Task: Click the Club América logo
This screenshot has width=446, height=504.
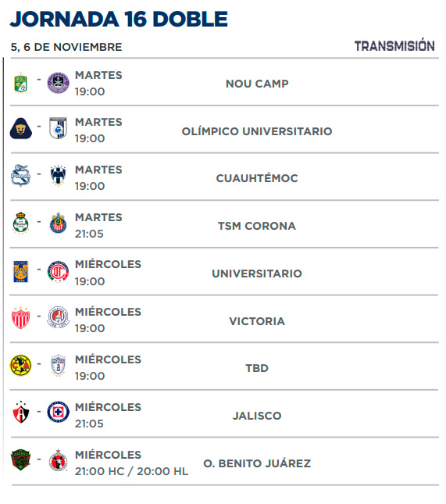Action: [x=20, y=366]
